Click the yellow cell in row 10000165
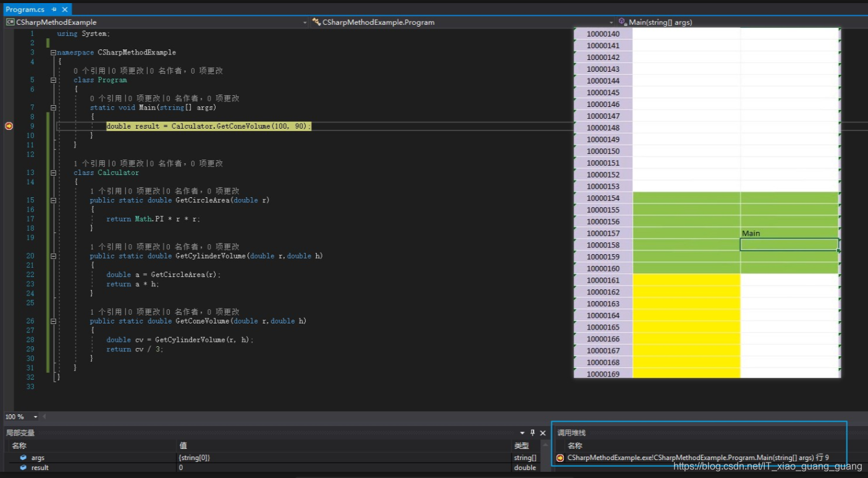Viewport: 868px width, 478px height. click(686, 327)
